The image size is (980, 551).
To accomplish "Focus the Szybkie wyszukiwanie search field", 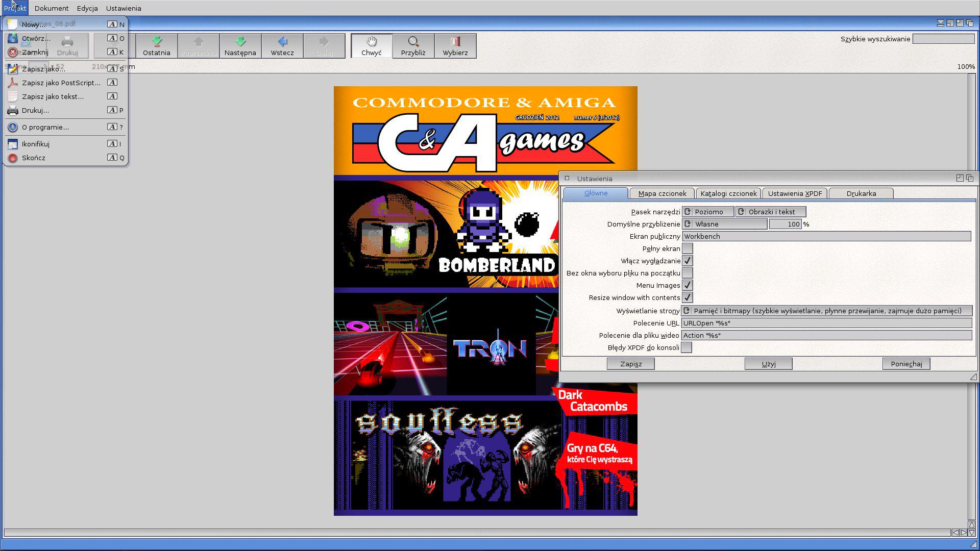I will [x=944, y=39].
